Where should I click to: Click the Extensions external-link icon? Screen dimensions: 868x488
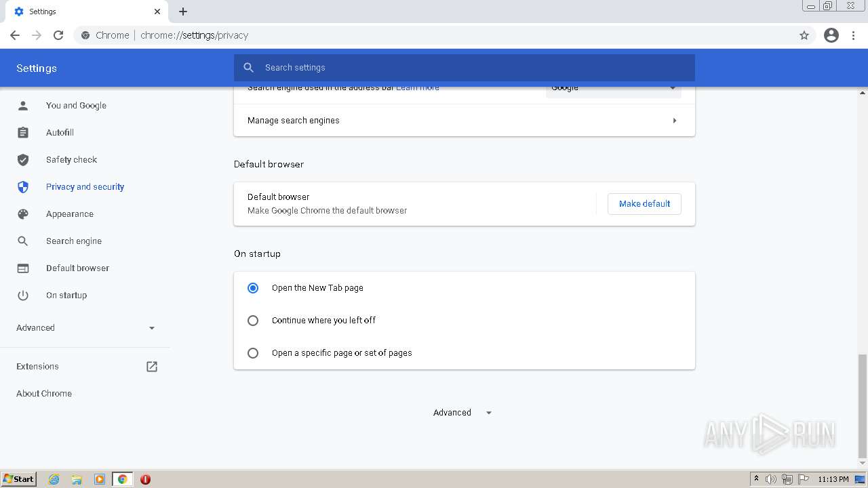[x=152, y=367]
